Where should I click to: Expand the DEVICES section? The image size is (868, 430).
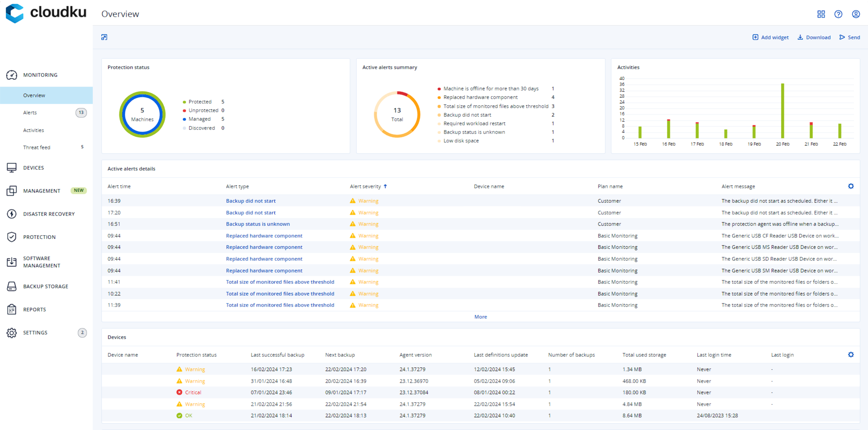pyautogui.click(x=33, y=168)
